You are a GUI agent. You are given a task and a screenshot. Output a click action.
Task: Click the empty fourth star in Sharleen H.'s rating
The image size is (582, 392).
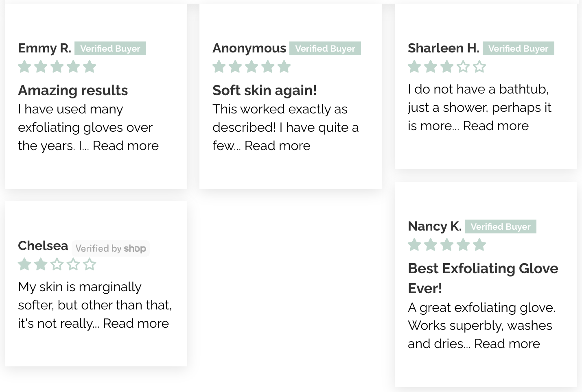[x=463, y=66]
